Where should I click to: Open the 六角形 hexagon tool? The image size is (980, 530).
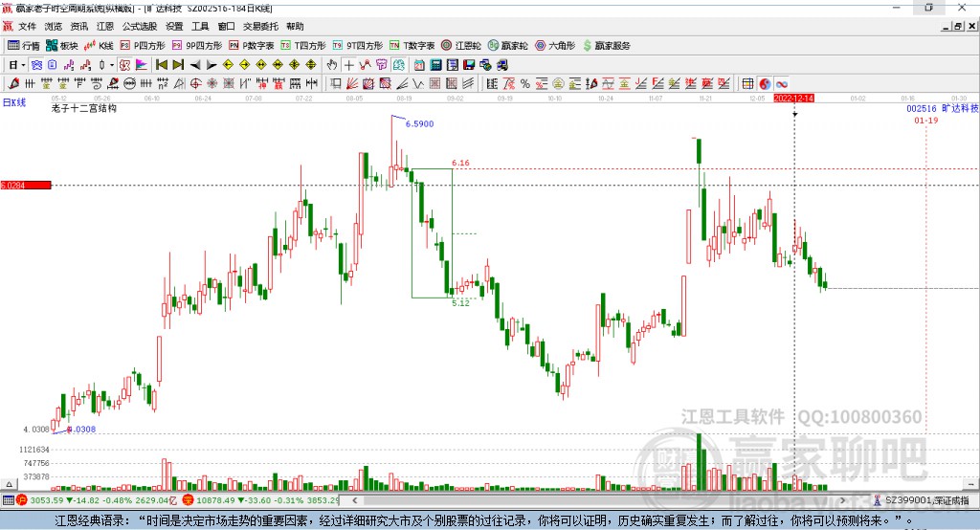click(x=555, y=46)
